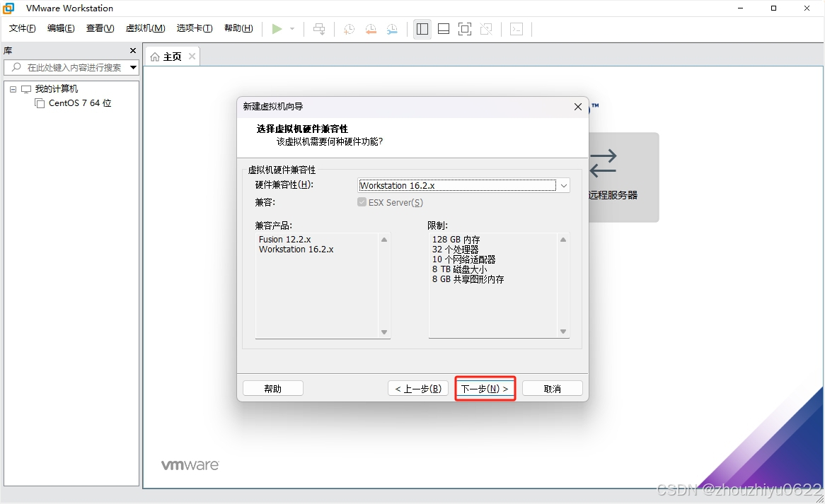This screenshot has height=504, width=825.
Task: Open the 帮助(H) menu
Action: tap(238, 28)
